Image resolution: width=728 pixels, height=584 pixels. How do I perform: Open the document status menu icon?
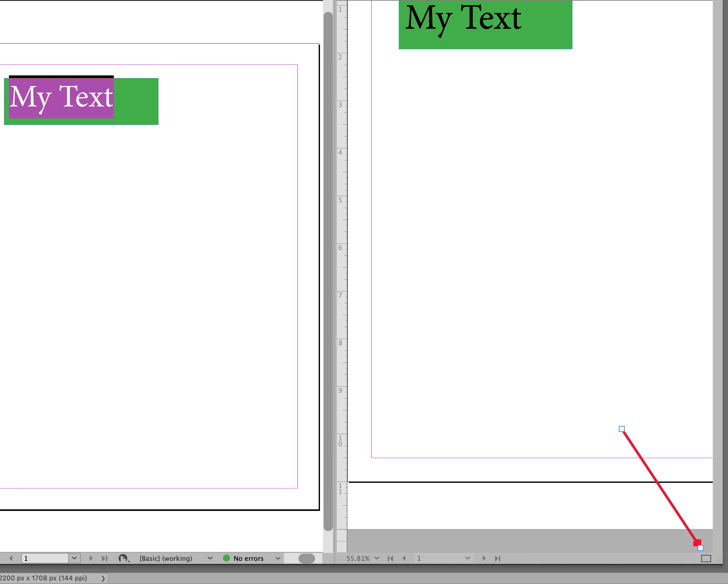pos(123,558)
